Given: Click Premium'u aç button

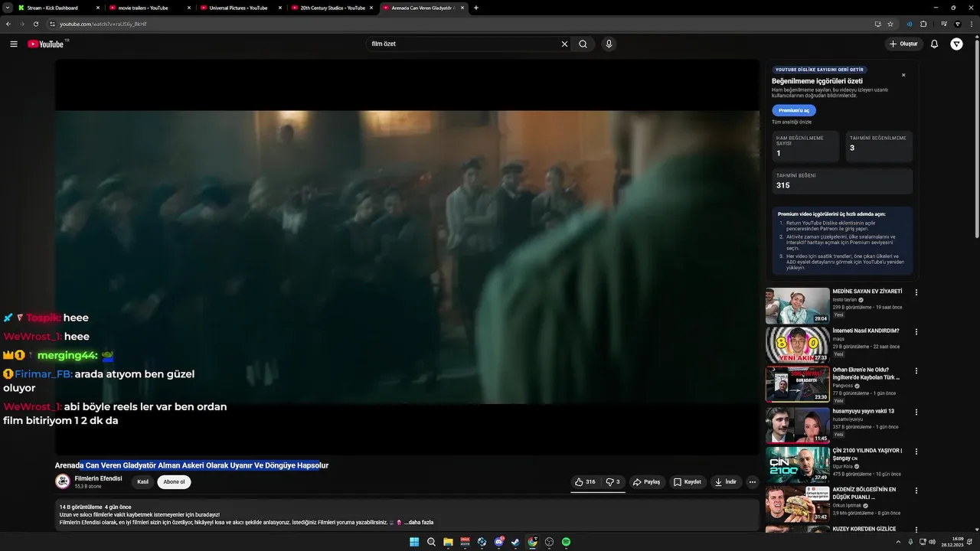Looking at the screenshot, I should 794,110.
